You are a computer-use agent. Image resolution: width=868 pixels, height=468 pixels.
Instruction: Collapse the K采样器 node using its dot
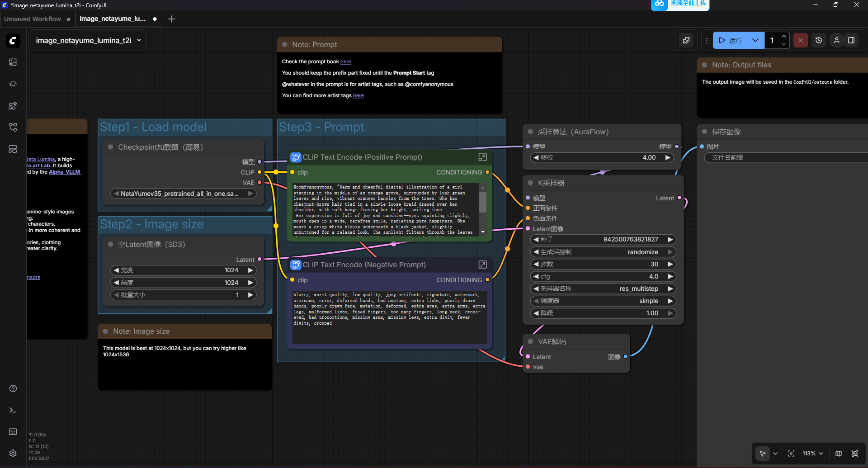pyautogui.click(x=530, y=183)
